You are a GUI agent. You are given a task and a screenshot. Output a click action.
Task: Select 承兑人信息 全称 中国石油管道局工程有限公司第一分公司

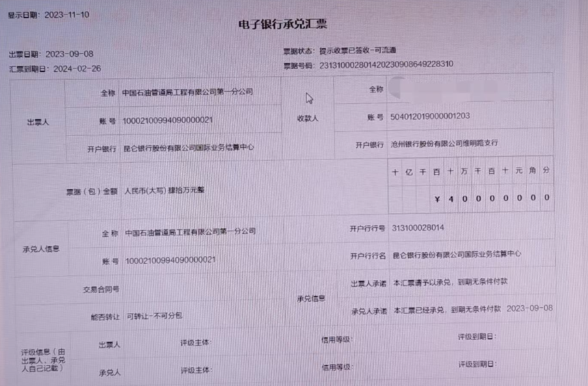[191, 232]
